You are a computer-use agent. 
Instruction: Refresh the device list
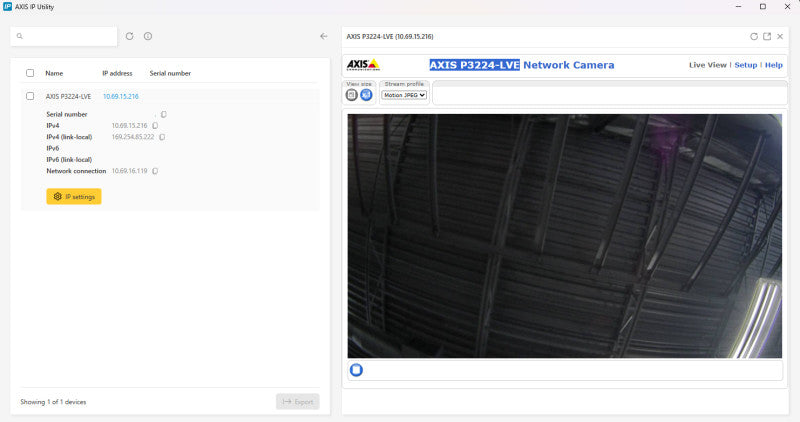tap(130, 36)
